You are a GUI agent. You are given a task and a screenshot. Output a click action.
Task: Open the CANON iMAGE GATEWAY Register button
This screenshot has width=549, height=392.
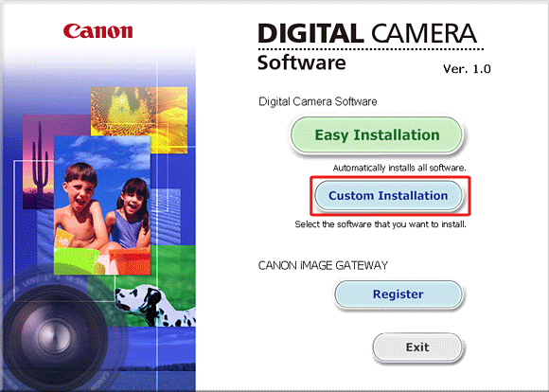click(x=398, y=294)
